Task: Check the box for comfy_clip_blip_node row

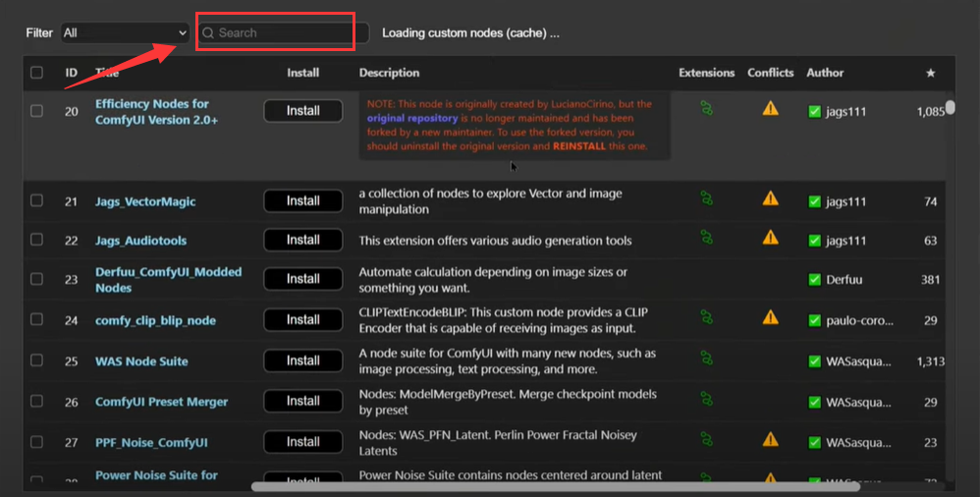Action: (37, 319)
